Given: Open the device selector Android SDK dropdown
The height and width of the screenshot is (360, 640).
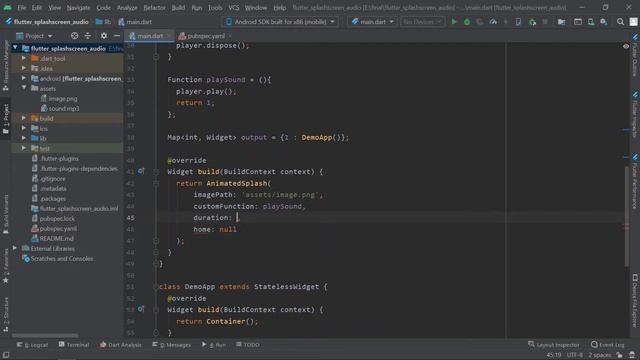Looking at the screenshot, I should click(x=281, y=22).
